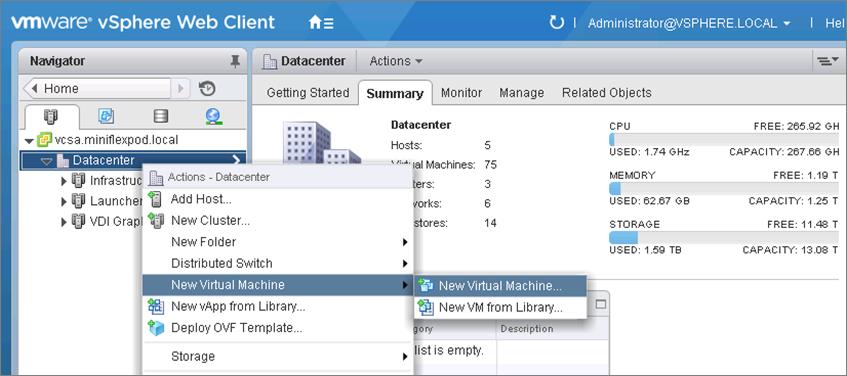
Task: Open the Actions dropdown for Datacenter
Action: coord(395,62)
